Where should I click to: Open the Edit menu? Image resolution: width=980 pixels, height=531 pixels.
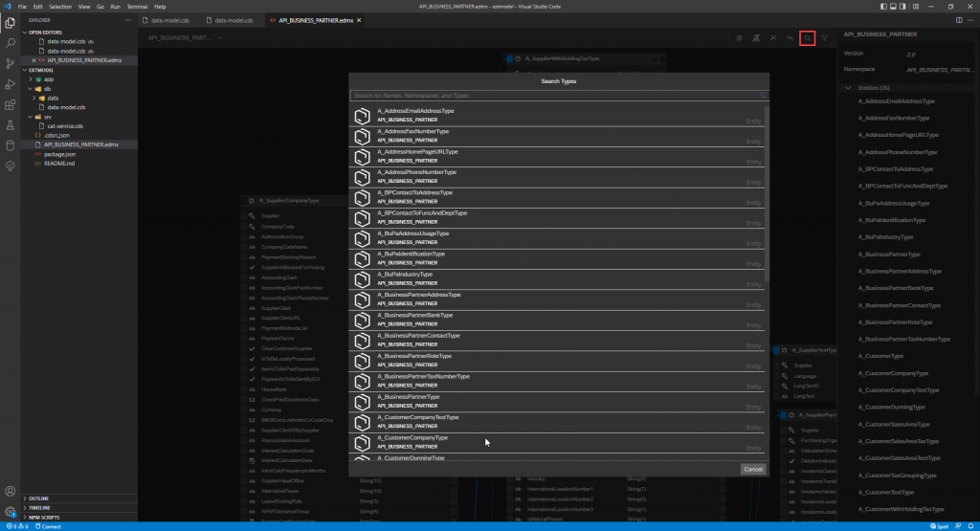coord(37,7)
